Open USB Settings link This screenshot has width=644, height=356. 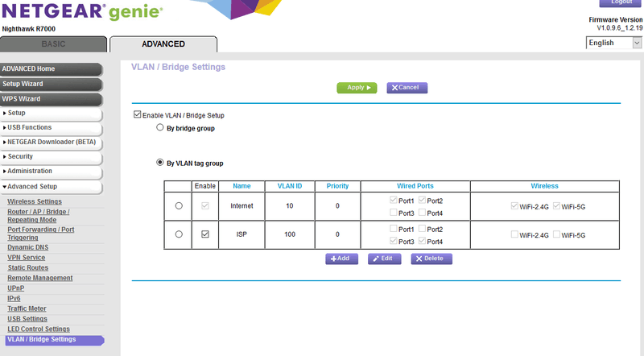click(x=27, y=319)
